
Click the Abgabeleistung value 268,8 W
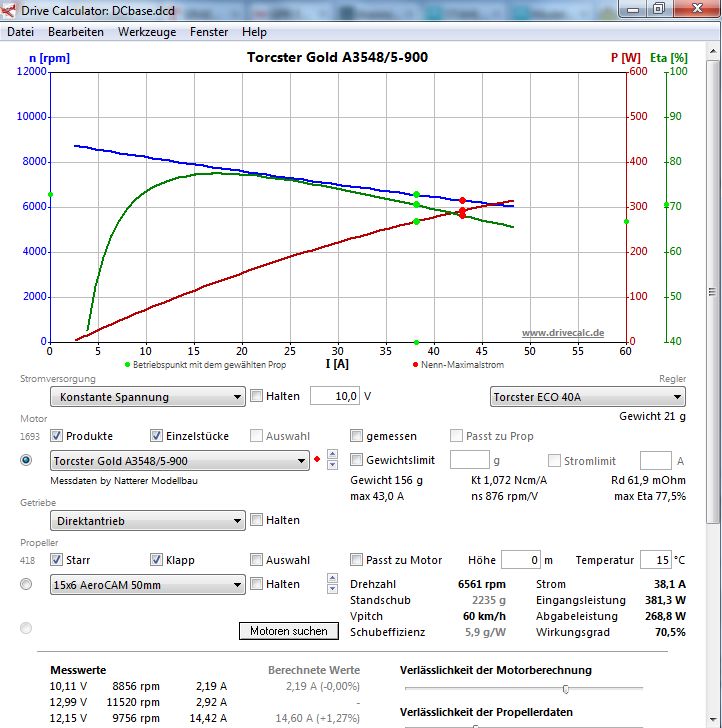[665, 616]
